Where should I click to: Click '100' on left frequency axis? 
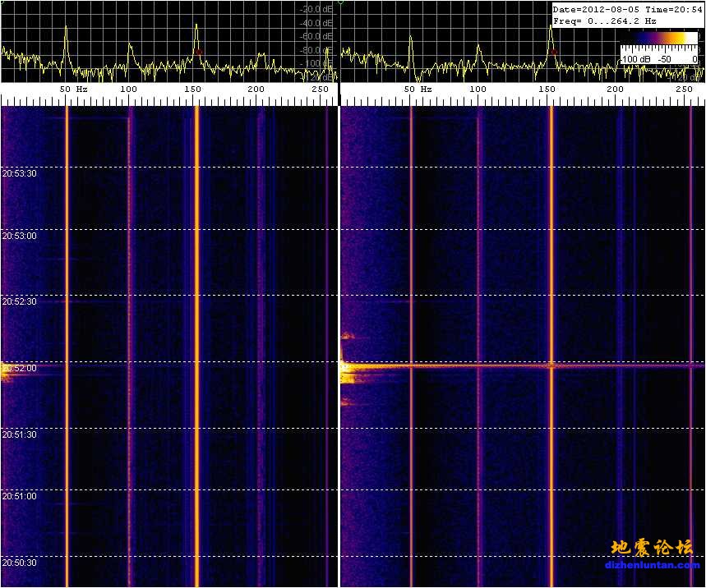click(x=128, y=89)
